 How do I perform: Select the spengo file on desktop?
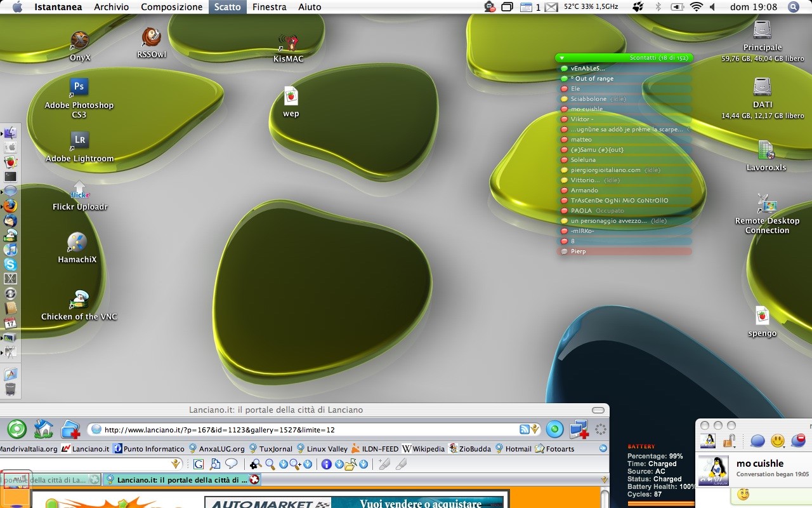point(762,316)
